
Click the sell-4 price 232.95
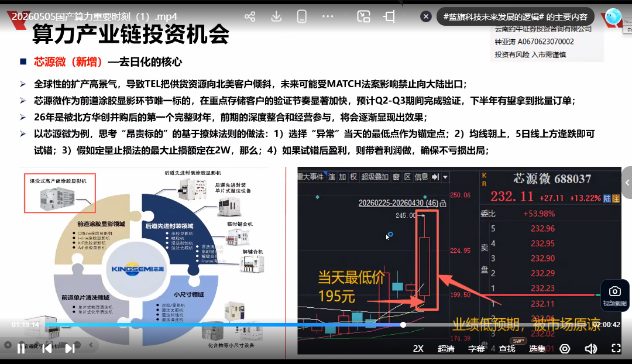point(542,243)
